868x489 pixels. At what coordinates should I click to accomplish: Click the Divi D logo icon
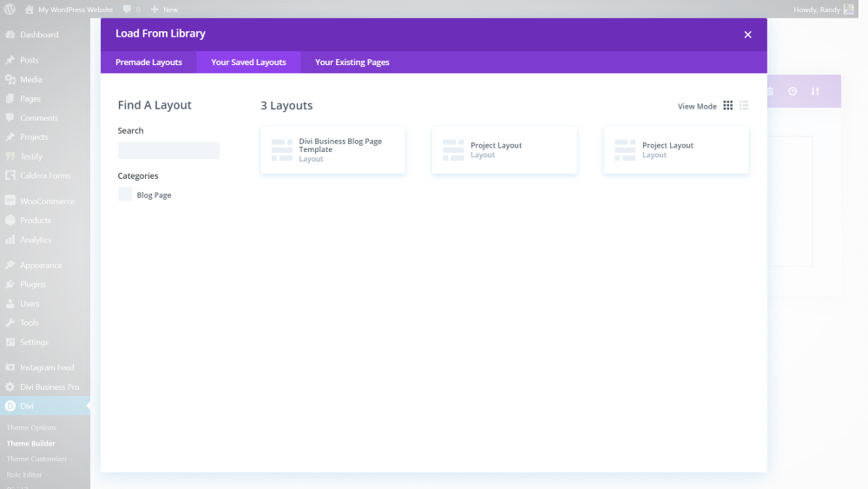click(10, 406)
